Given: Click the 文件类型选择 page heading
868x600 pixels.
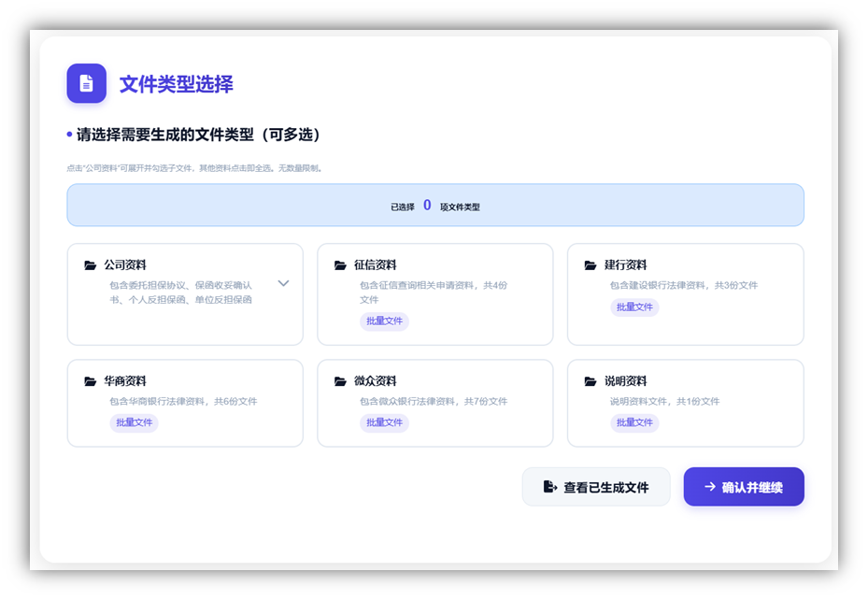Looking at the screenshot, I should (177, 84).
